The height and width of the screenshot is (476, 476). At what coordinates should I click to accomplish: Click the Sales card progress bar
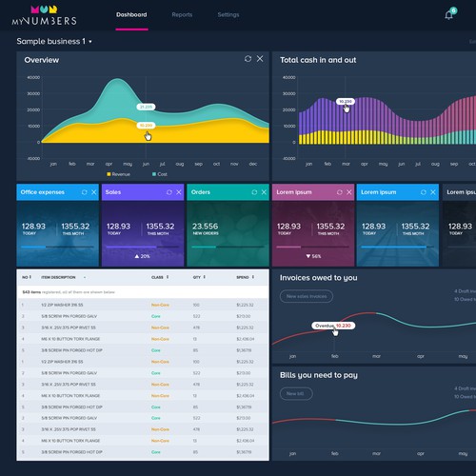143,247
